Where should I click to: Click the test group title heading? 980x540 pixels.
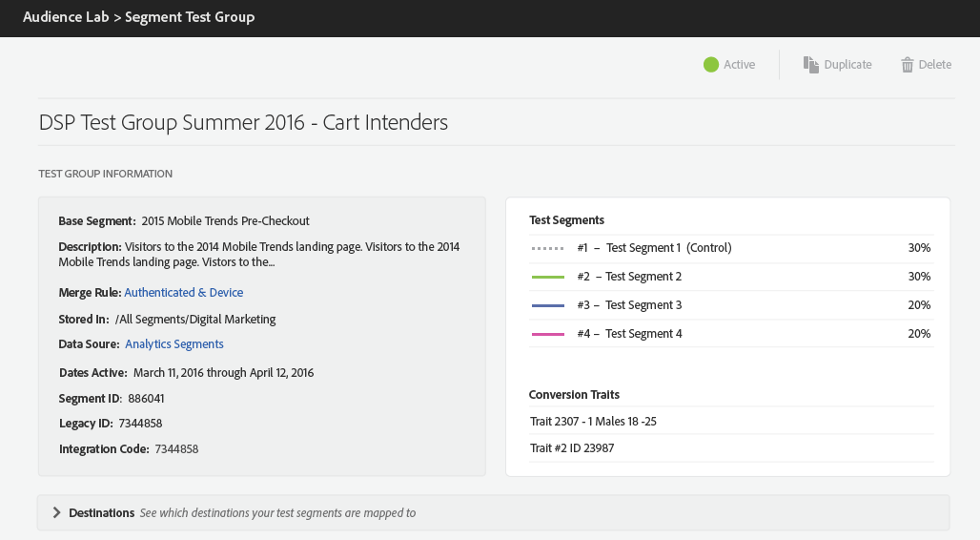pos(243,123)
